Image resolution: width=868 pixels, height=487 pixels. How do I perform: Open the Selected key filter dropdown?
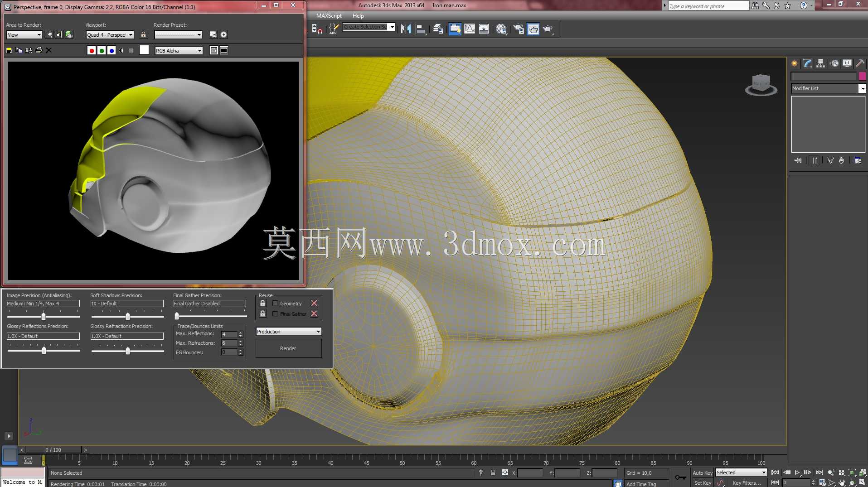(741, 473)
